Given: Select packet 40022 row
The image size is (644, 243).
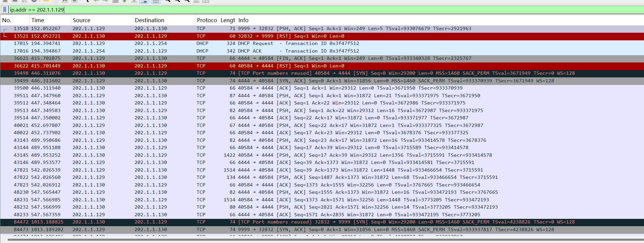Looking at the screenshot, I should [322, 133].
